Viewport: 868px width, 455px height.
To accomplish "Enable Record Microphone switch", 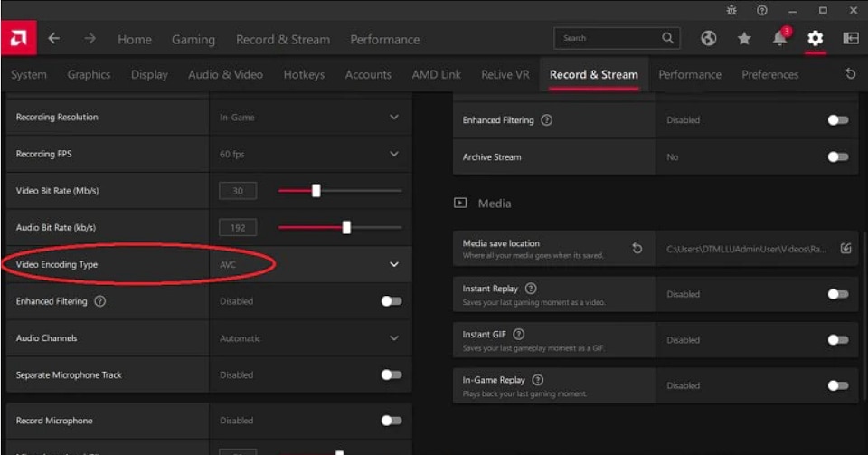I will coord(392,421).
